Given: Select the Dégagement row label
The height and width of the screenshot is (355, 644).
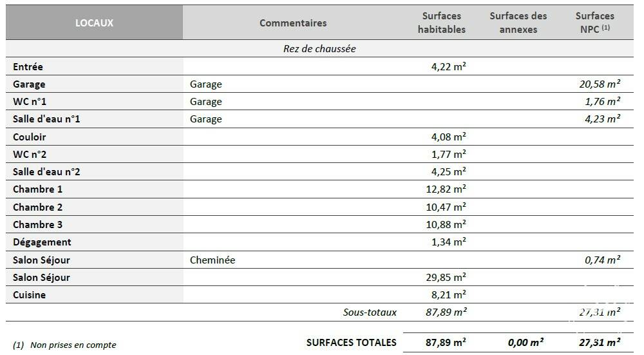Looking at the screenshot, I should point(42,242).
